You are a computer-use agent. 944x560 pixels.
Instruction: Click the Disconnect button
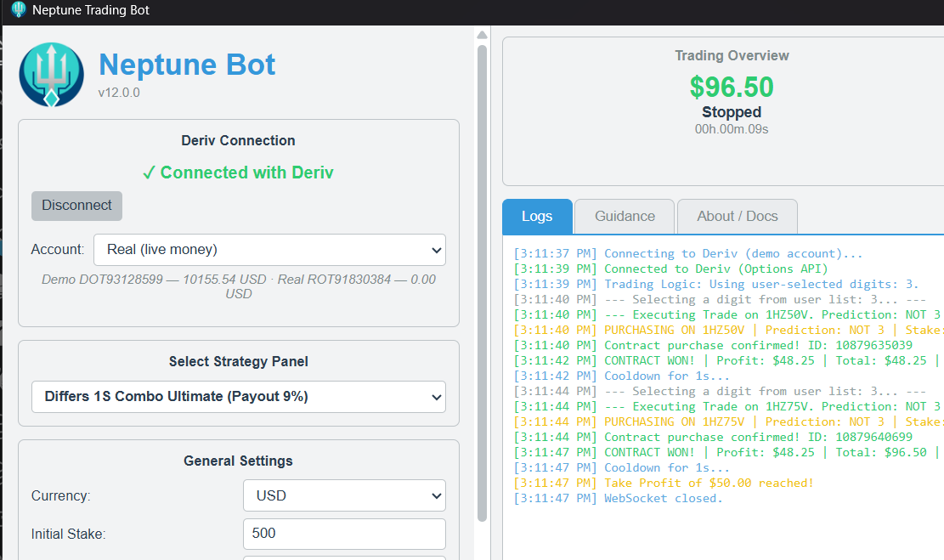tap(76, 206)
